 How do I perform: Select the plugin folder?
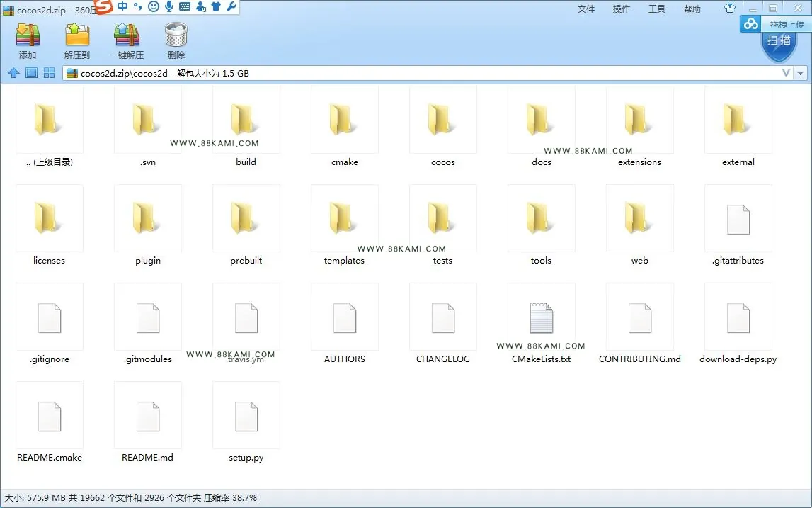coord(147,225)
